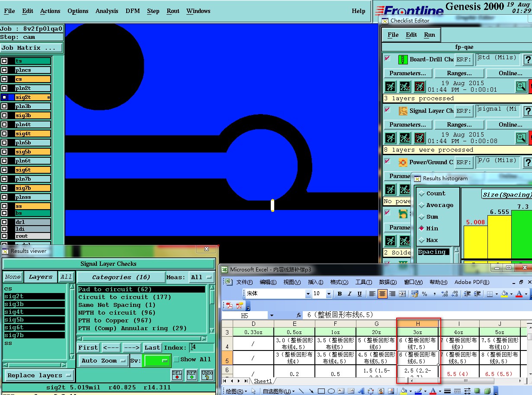This screenshot has height=395, width=532.
Task: Click the green Board-Drill check icon
Action: pyautogui.click(x=403, y=59)
